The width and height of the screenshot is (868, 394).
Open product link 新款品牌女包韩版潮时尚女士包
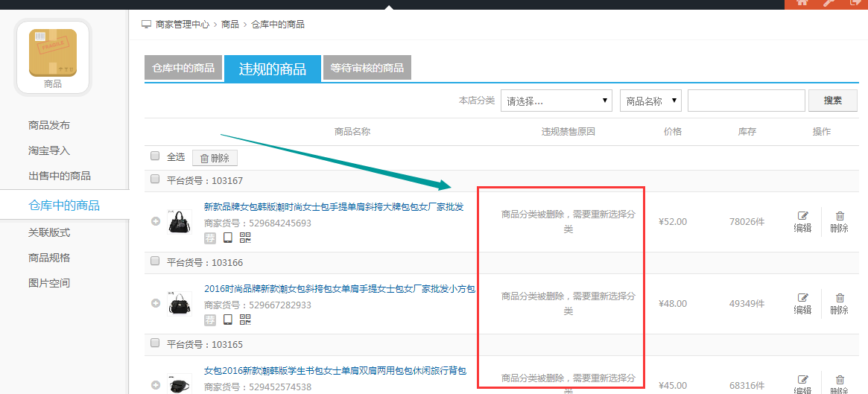(334, 207)
